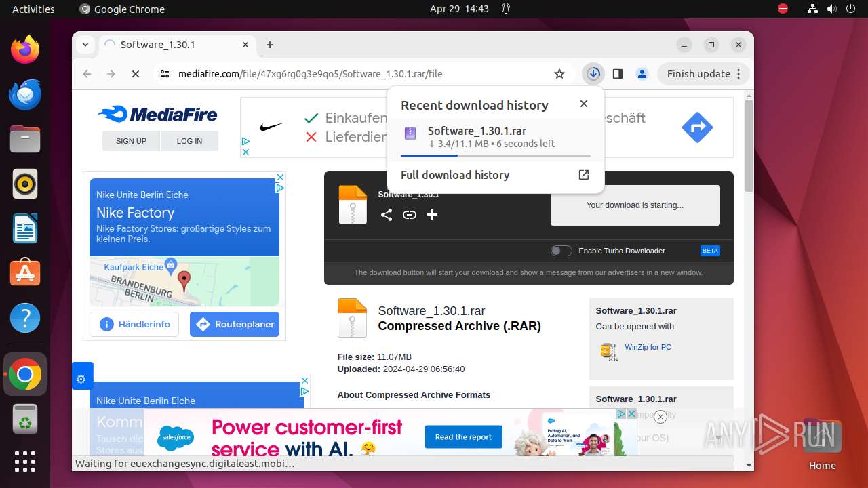Close the Salesforce bottom banner ad

click(x=660, y=417)
